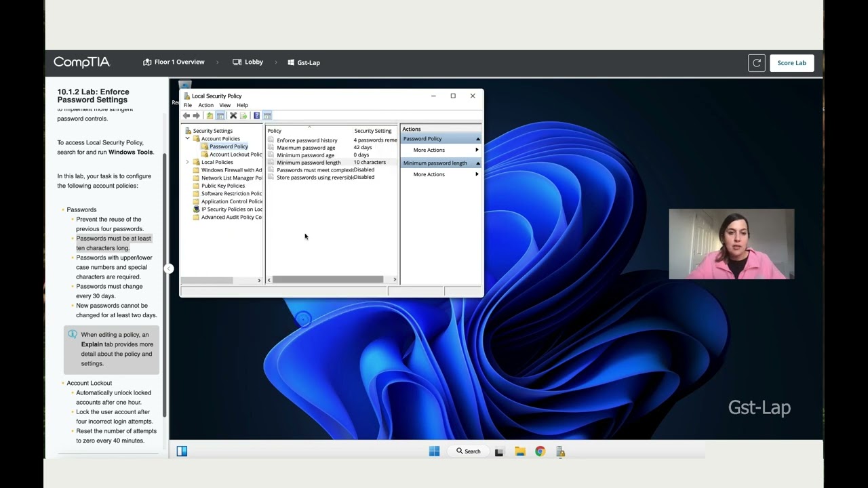Click the Up one level folder icon
Image resolution: width=868 pixels, height=488 pixels.
click(210, 115)
